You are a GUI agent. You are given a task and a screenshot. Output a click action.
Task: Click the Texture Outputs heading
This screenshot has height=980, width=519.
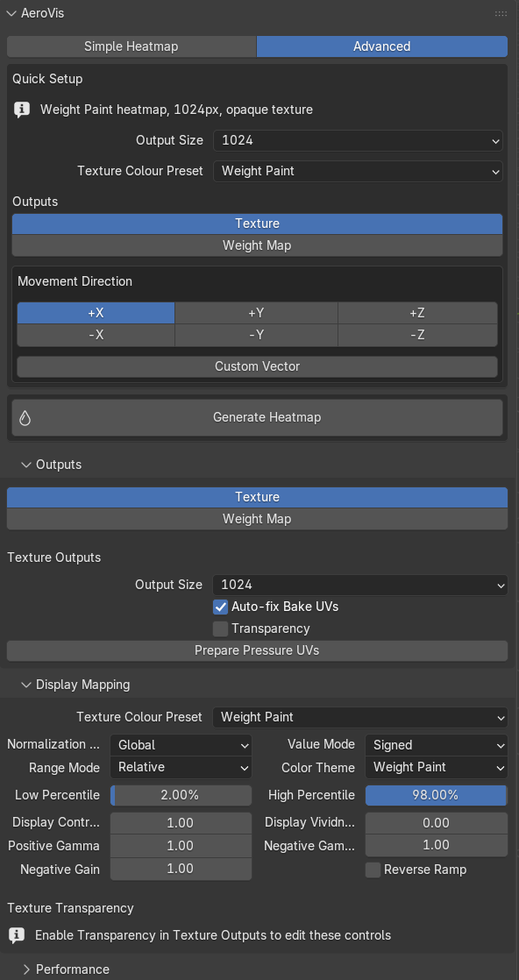click(53, 557)
